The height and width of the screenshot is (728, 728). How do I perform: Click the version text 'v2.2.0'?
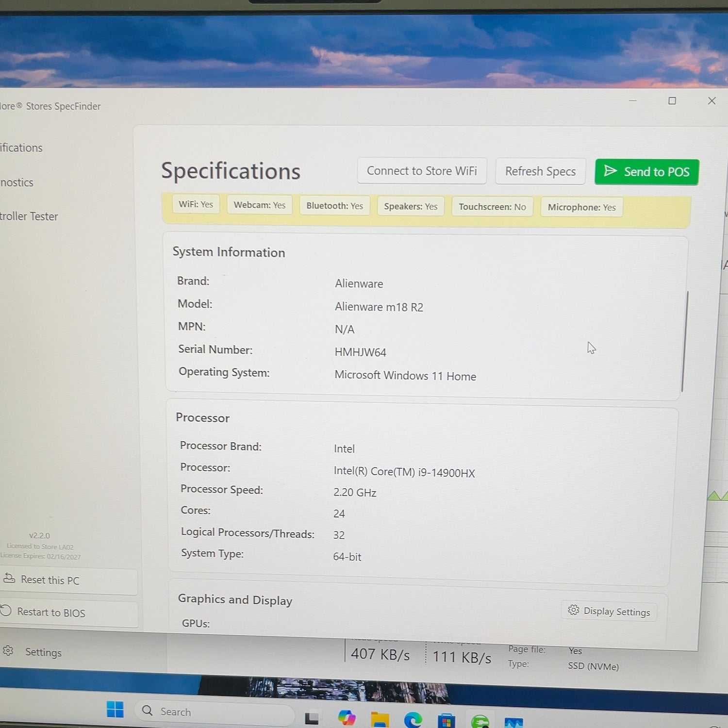click(39, 535)
